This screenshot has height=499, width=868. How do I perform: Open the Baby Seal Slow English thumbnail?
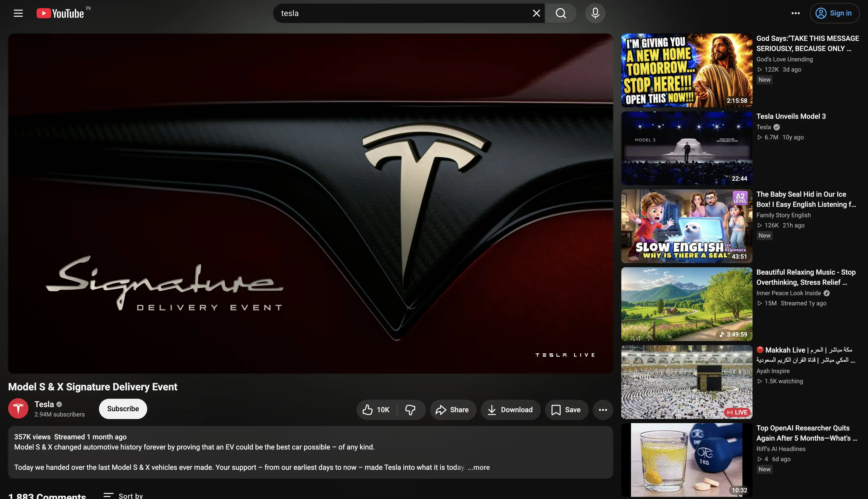(687, 226)
